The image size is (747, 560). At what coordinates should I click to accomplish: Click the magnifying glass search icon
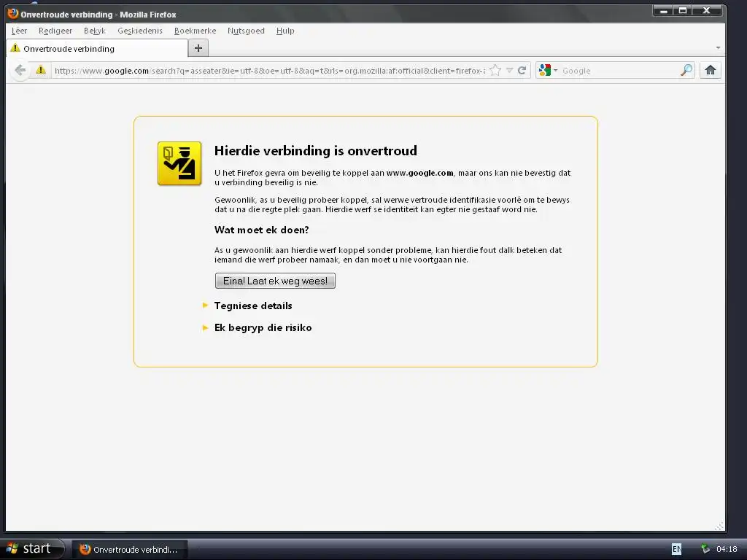686,71
